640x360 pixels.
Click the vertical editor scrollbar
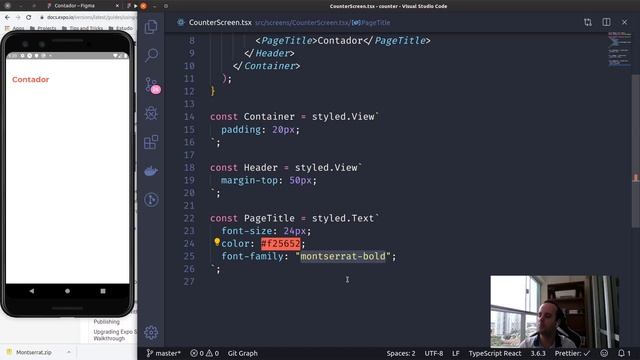tap(636, 151)
